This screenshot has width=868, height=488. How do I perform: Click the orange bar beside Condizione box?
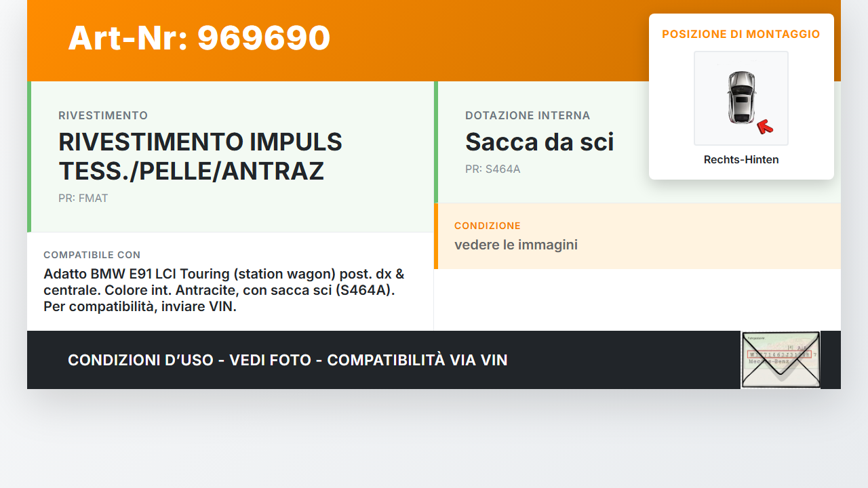coord(436,236)
